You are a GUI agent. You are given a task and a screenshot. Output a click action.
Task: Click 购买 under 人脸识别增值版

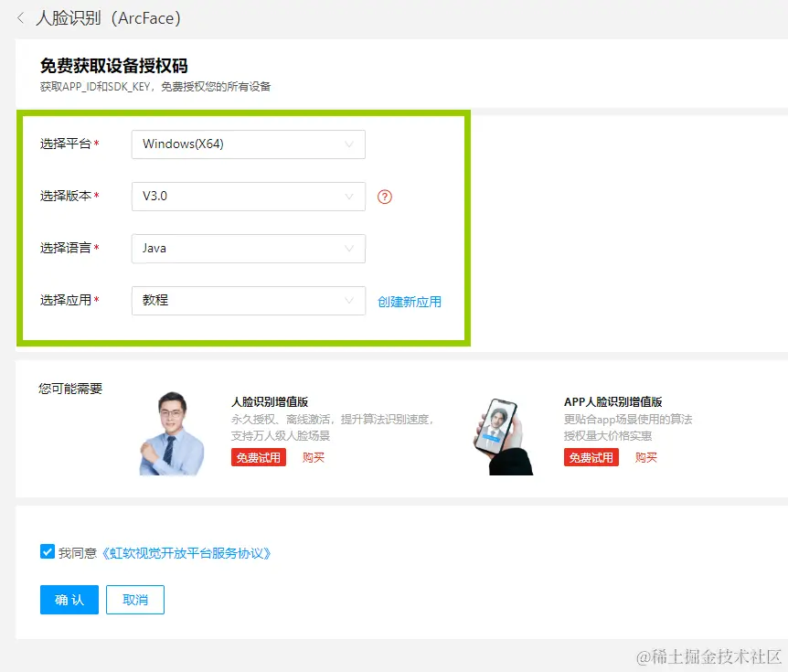[x=313, y=457]
